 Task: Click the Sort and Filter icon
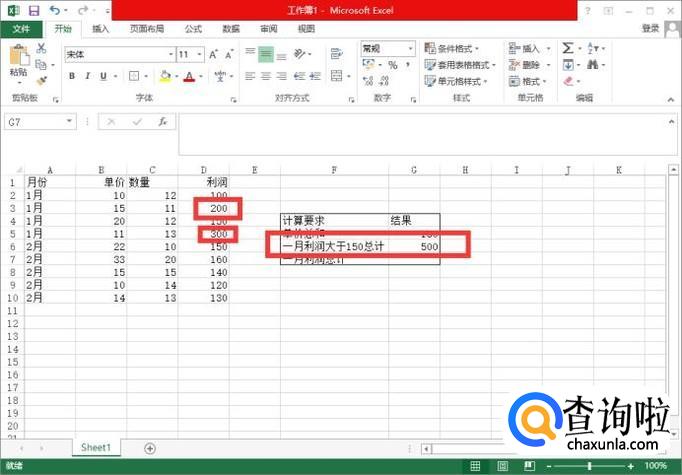[593, 48]
